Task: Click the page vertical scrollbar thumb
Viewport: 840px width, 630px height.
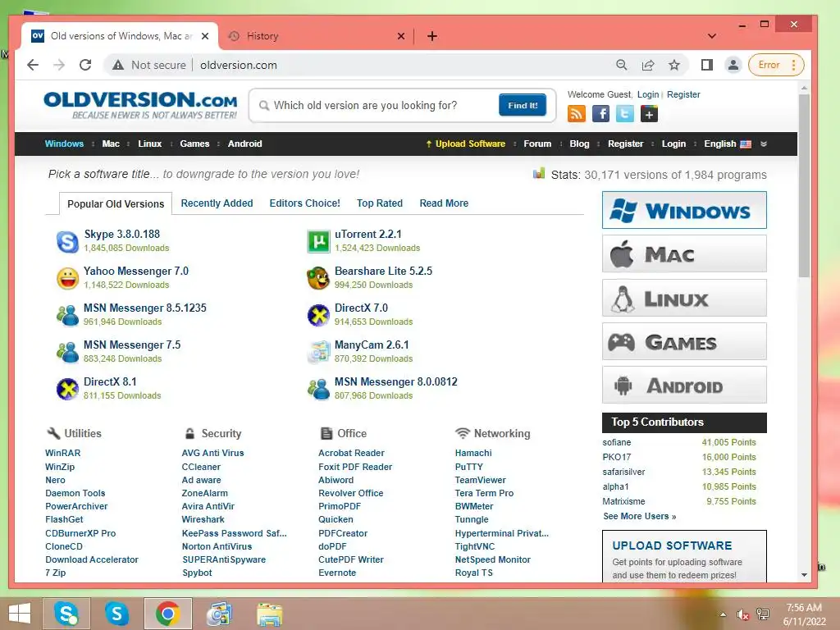Action: pyautogui.click(x=804, y=185)
